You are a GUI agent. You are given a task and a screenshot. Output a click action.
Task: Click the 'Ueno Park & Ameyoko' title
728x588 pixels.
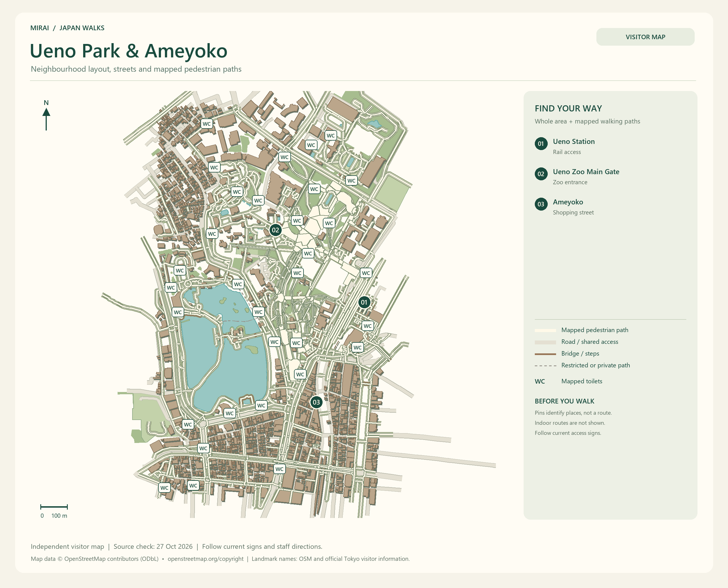pyautogui.click(x=129, y=51)
